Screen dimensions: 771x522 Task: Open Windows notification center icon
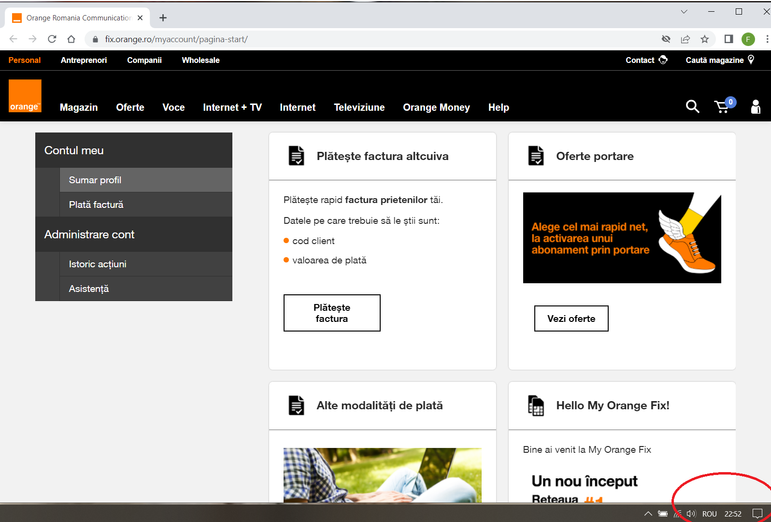[x=758, y=513]
